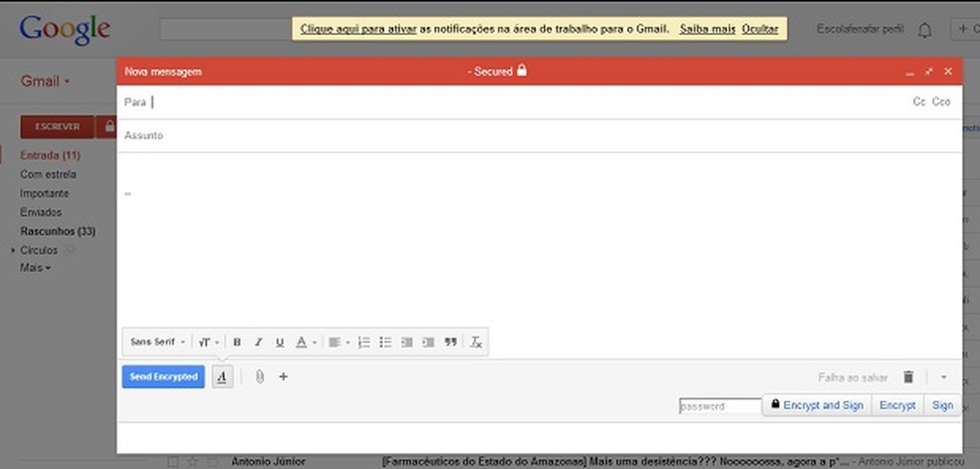Open the more options arrow next to trash
The width and height of the screenshot is (980, 469).
click(x=944, y=377)
